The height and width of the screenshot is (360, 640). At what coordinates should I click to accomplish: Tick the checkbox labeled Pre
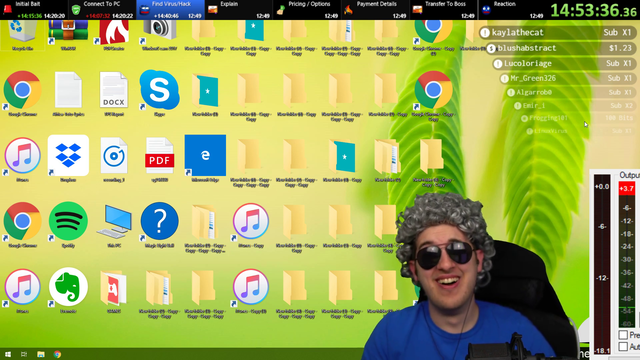(x=623, y=335)
